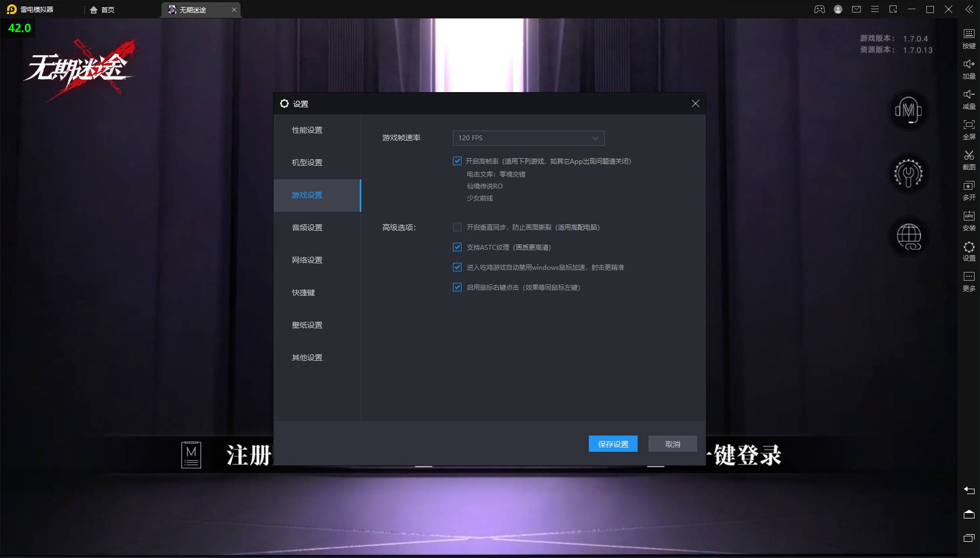Open the gamepad icon in title bar
Screen dimensions: 980x558
820,9
